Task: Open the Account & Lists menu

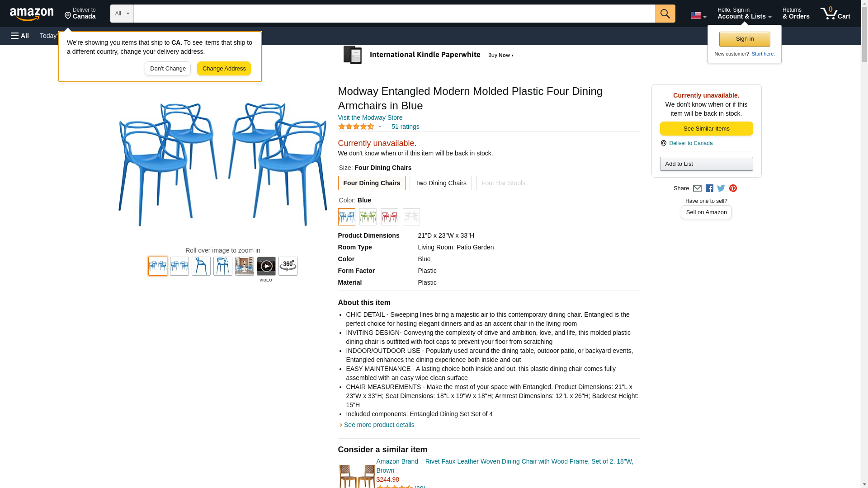Action: pyautogui.click(x=744, y=14)
